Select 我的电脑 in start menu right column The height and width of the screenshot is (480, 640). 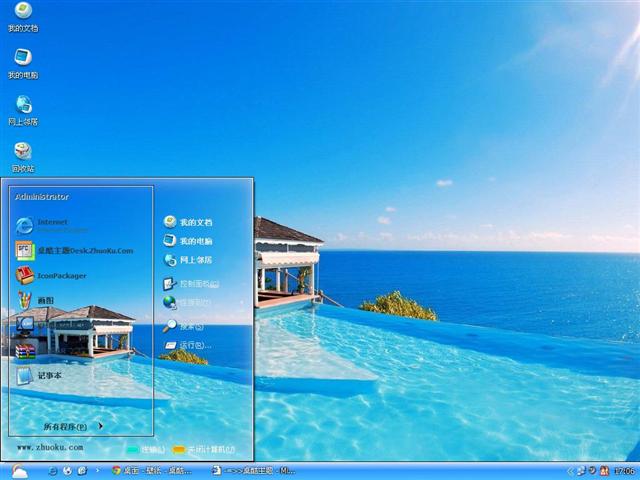pyautogui.click(x=188, y=241)
